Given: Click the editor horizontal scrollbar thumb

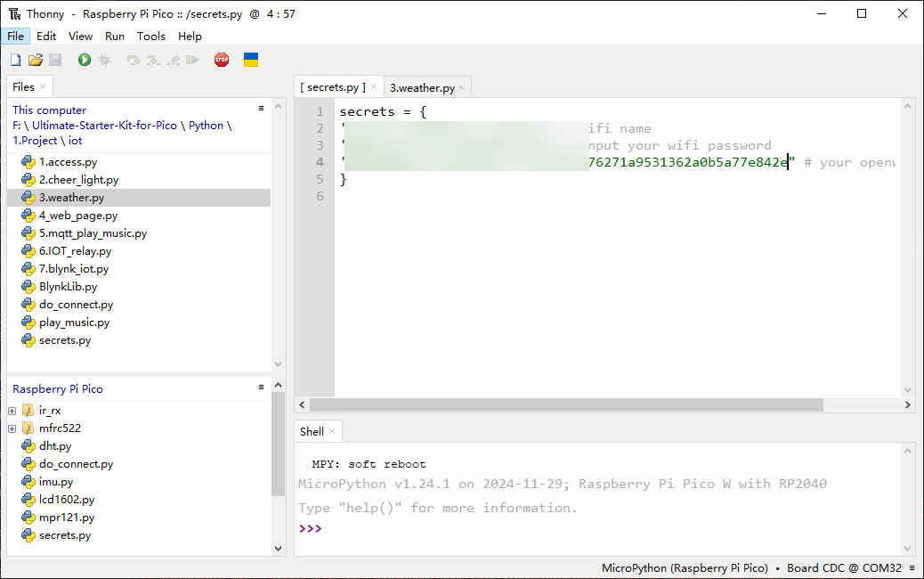Looking at the screenshot, I should click(x=566, y=404).
